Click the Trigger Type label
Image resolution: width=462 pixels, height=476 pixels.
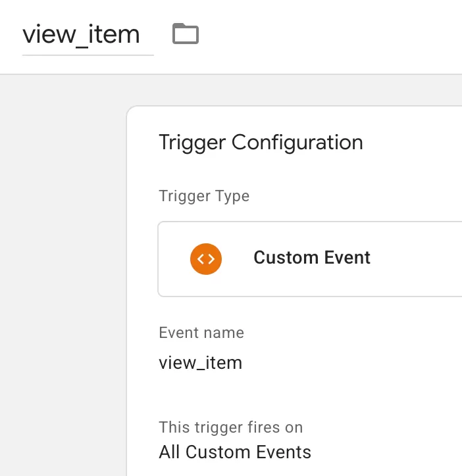pyautogui.click(x=204, y=196)
